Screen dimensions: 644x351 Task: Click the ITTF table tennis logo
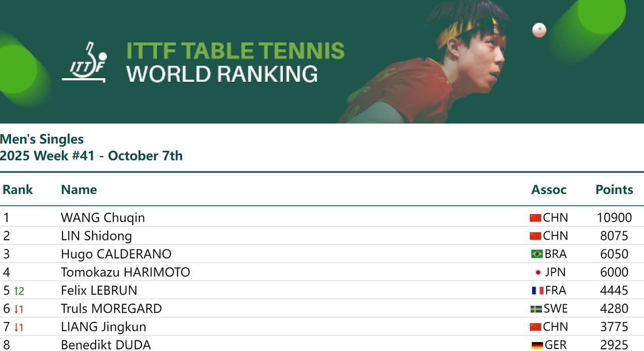pos(84,62)
